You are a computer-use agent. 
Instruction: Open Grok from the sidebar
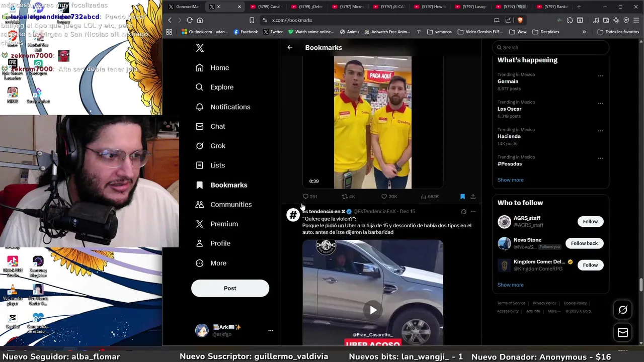tap(210, 146)
